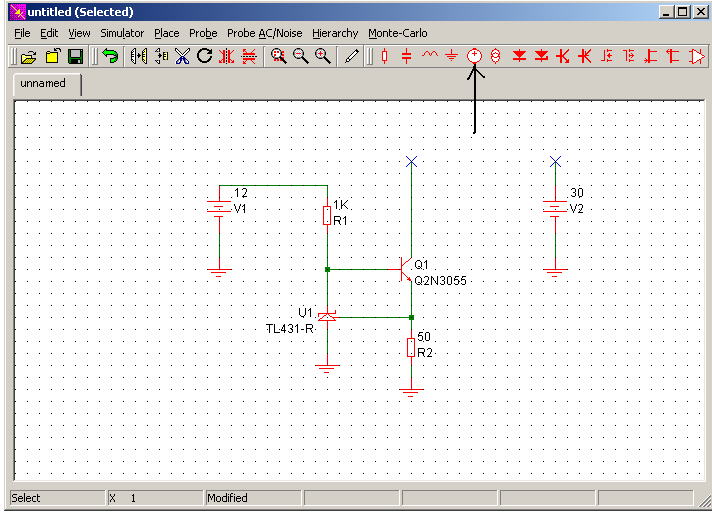Place a zener diode from the toolbar
Image resolution: width=712 pixels, height=514 pixels.
(541, 56)
